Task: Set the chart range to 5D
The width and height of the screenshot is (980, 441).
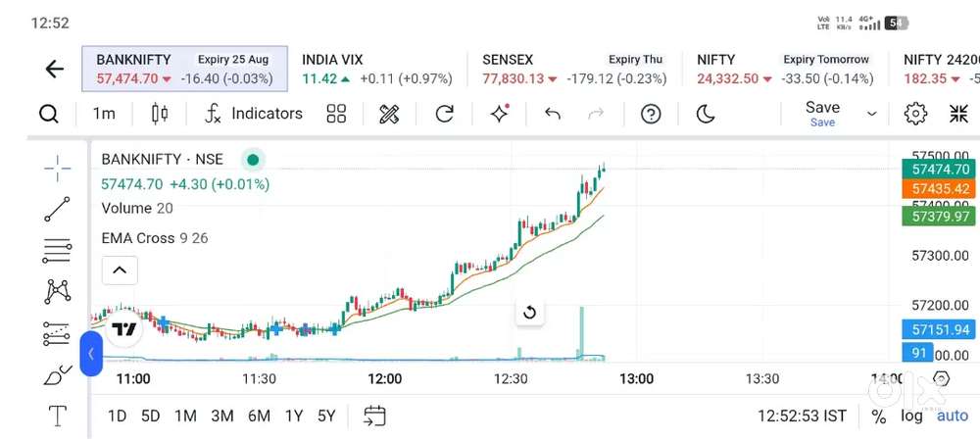Action: point(150,416)
